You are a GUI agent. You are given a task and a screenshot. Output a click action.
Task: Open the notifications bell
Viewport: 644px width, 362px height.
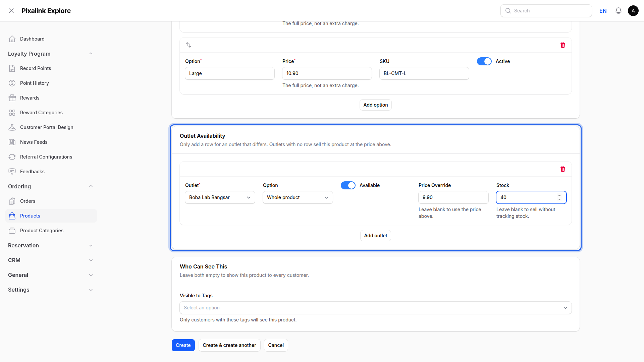pos(619,11)
